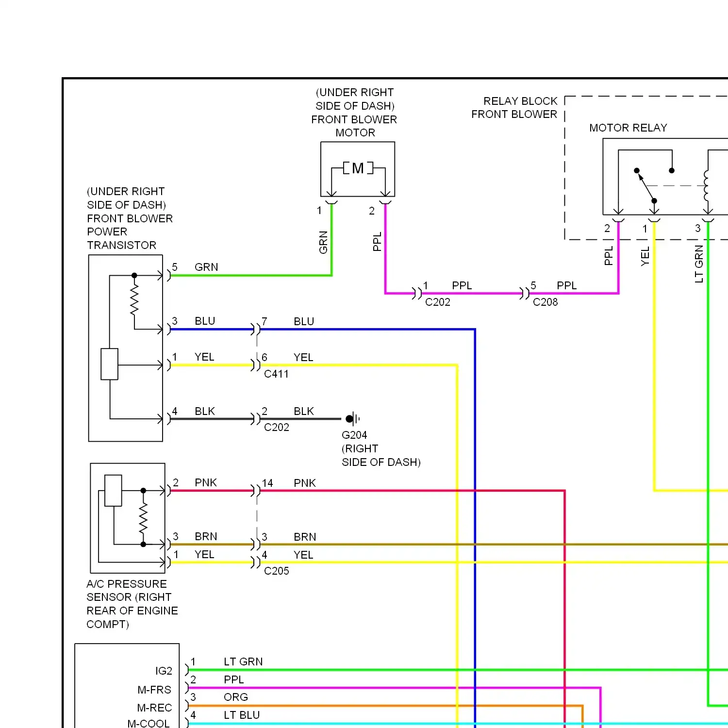Click the C205 connector label
The height and width of the screenshot is (728, 728).
(277, 571)
